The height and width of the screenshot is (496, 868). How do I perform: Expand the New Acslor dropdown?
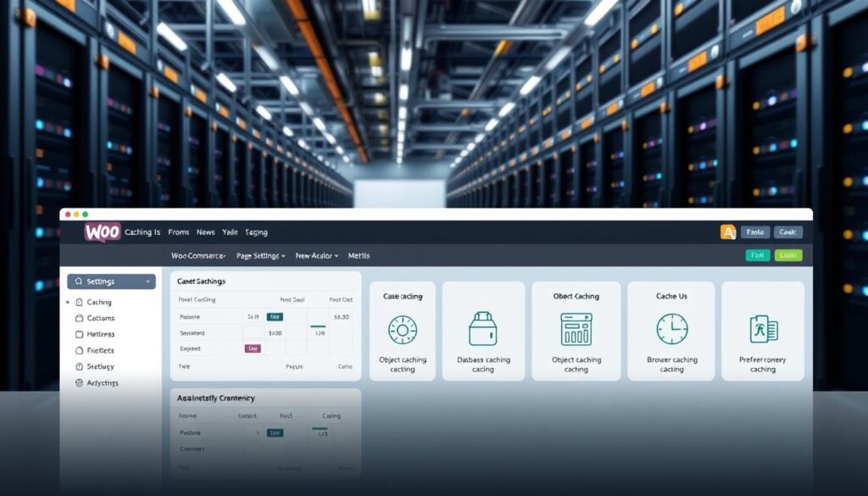click(x=316, y=255)
